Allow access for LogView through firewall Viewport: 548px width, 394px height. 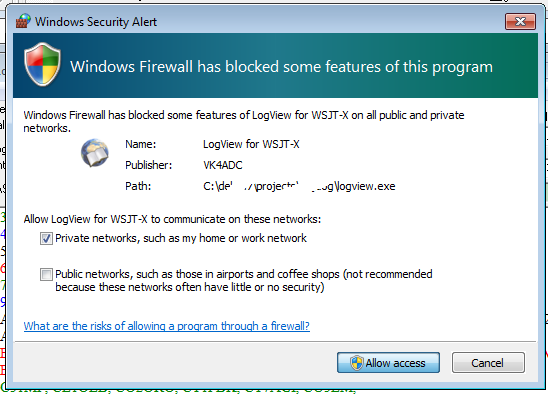tap(388, 363)
